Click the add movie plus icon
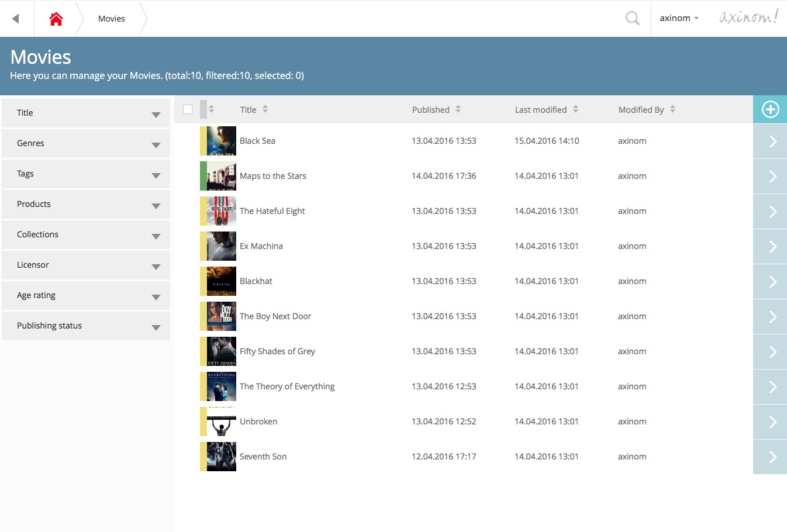 (x=770, y=109)
